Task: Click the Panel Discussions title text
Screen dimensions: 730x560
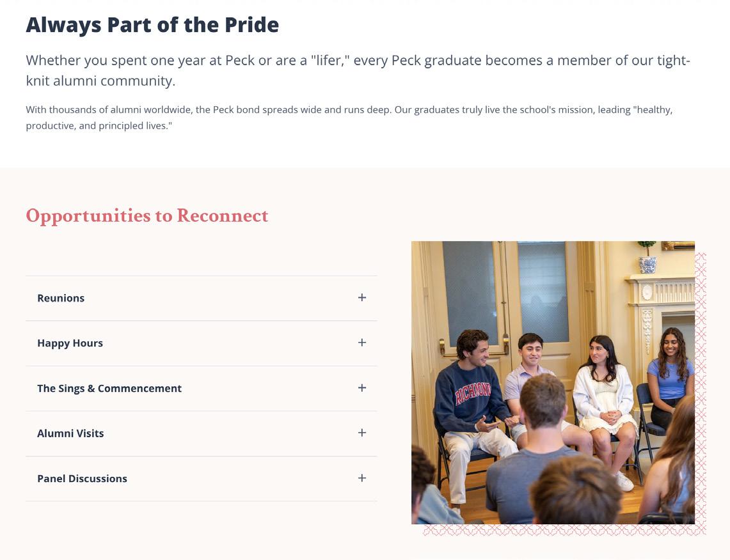Action: click(x=82, y=479)
